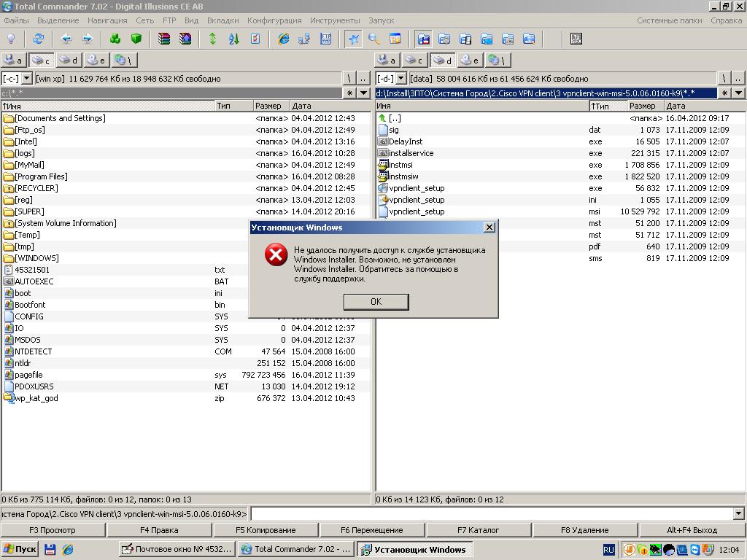Select drive a in the right panel

387,61
